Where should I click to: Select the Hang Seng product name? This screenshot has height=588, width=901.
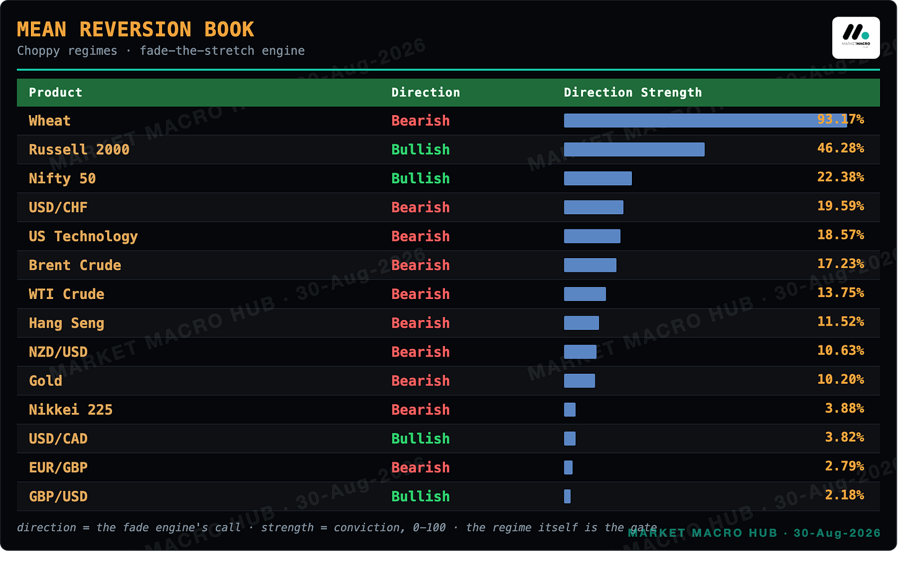click(x=66, y=323)
